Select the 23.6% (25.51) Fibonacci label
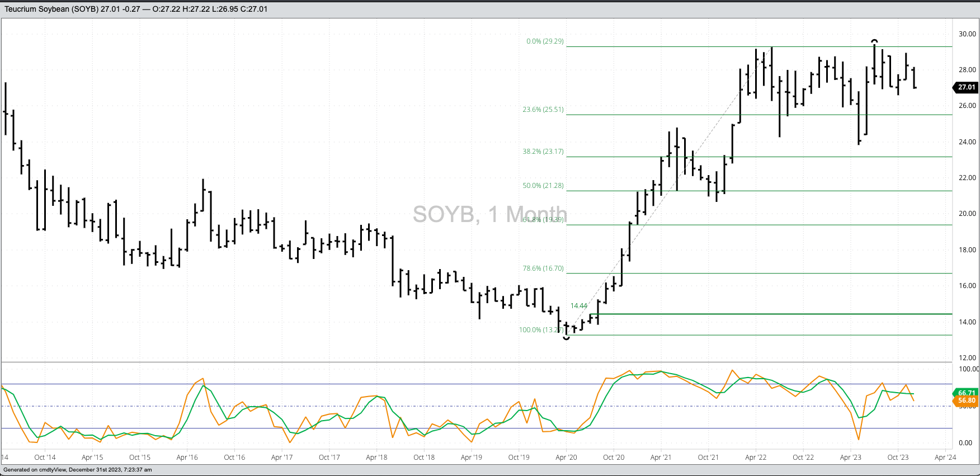This screenshot has height=476, width=980. coord(543,110)
